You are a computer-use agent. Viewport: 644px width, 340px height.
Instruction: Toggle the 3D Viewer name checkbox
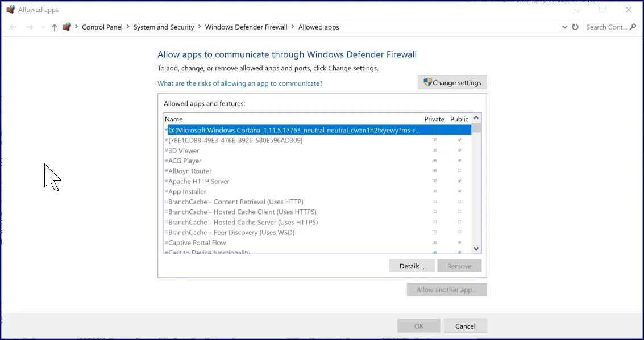tap(167, 150)
